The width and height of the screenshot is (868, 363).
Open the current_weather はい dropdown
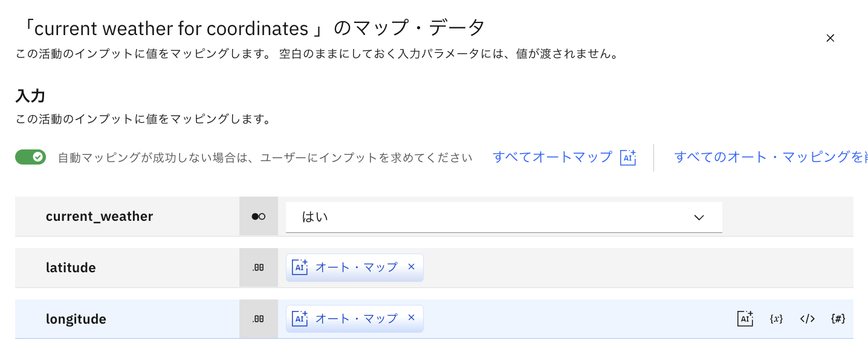(496, 217)
